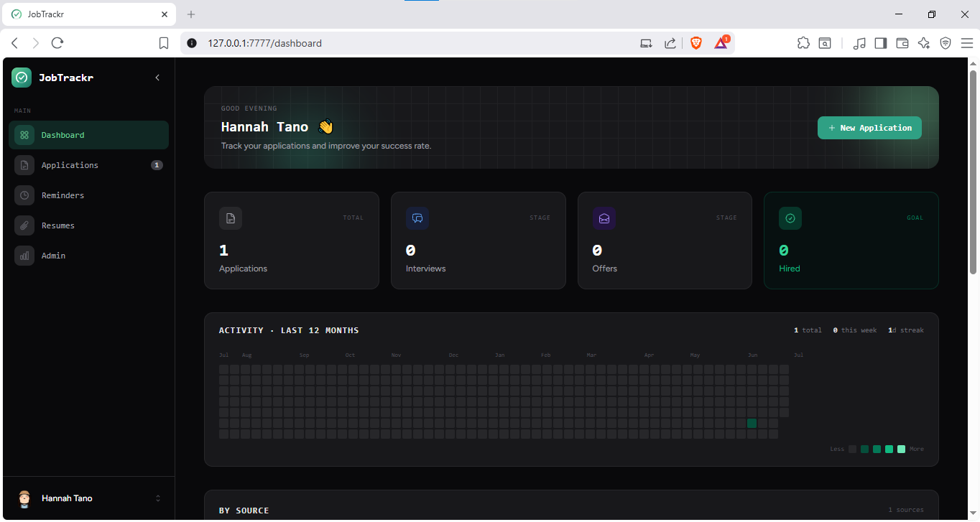Click the darkest gray legend swatch near Less
Image resolution: width=980 pixels, height=522 pixels.
point(853,449)
